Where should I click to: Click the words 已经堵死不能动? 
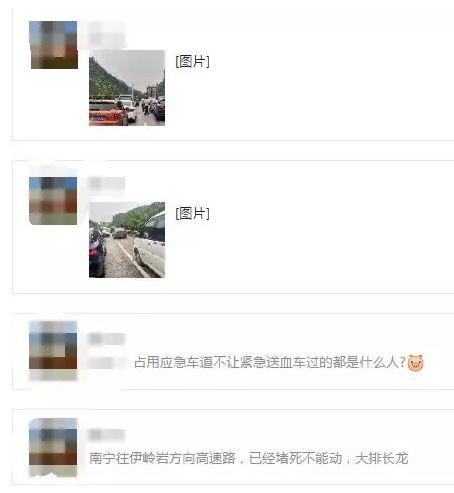[296, 458]
